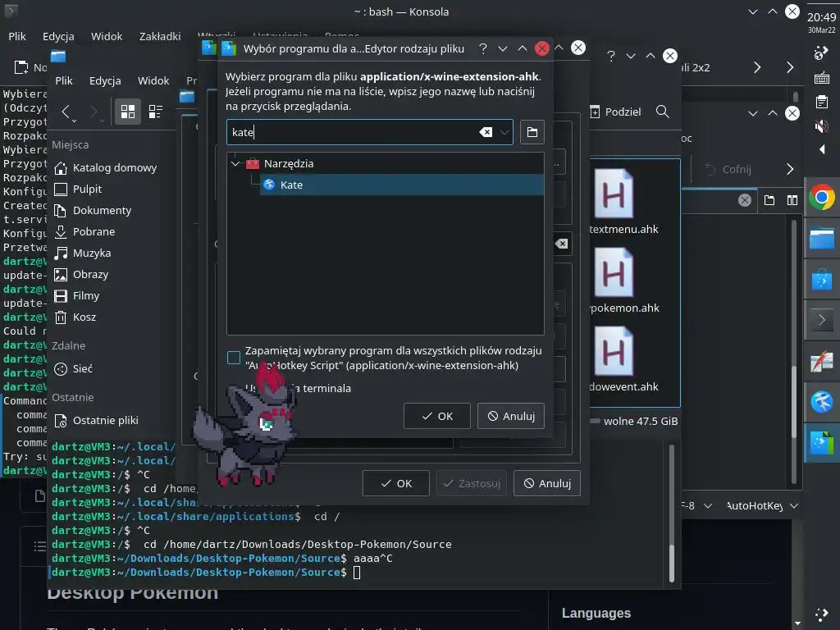Click Podziel split view button in Dolphin
The height and width of the screenshot is (630, 840).
click(x=615, y=112)
